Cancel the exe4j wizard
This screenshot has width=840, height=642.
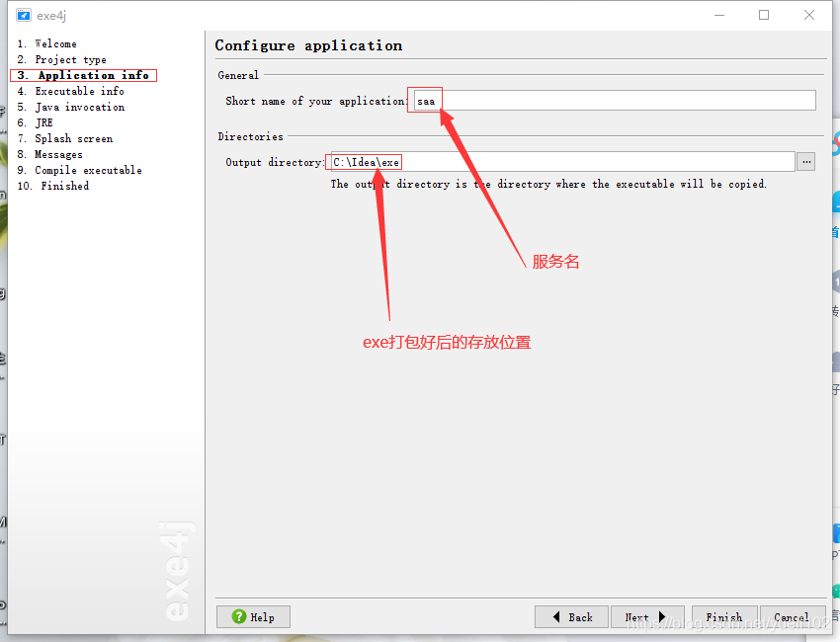pos(792,617)
